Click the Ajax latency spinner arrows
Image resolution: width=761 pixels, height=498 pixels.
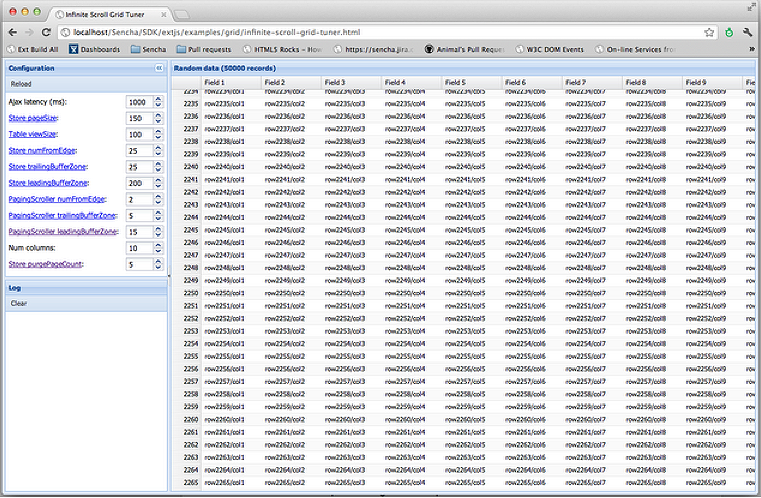(x=160, y=102)
